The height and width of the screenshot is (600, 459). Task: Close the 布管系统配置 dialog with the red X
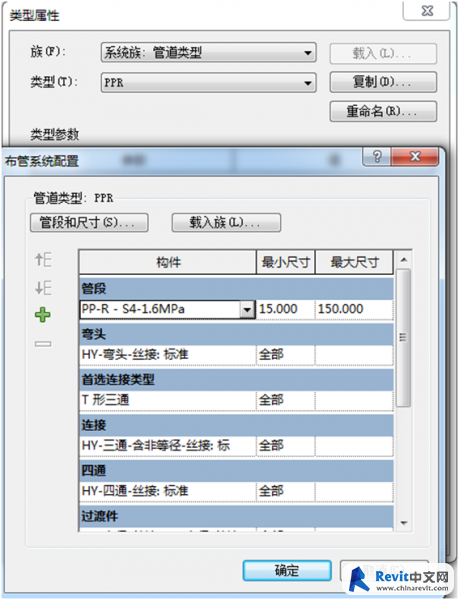point(415,157)
